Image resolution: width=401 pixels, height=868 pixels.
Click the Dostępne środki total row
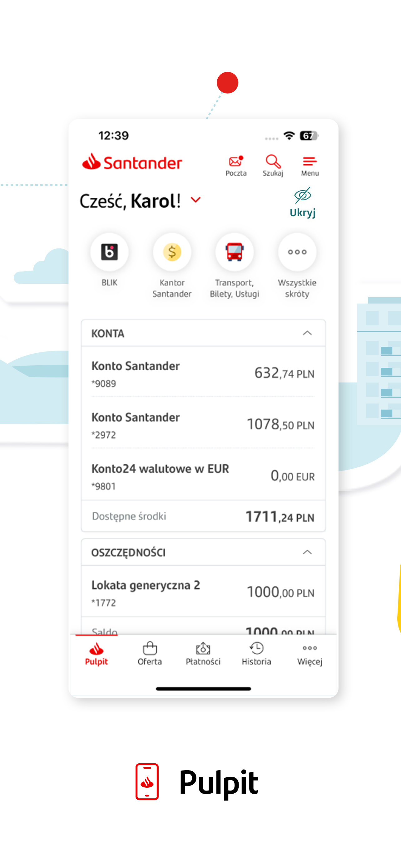click(203, 516)
